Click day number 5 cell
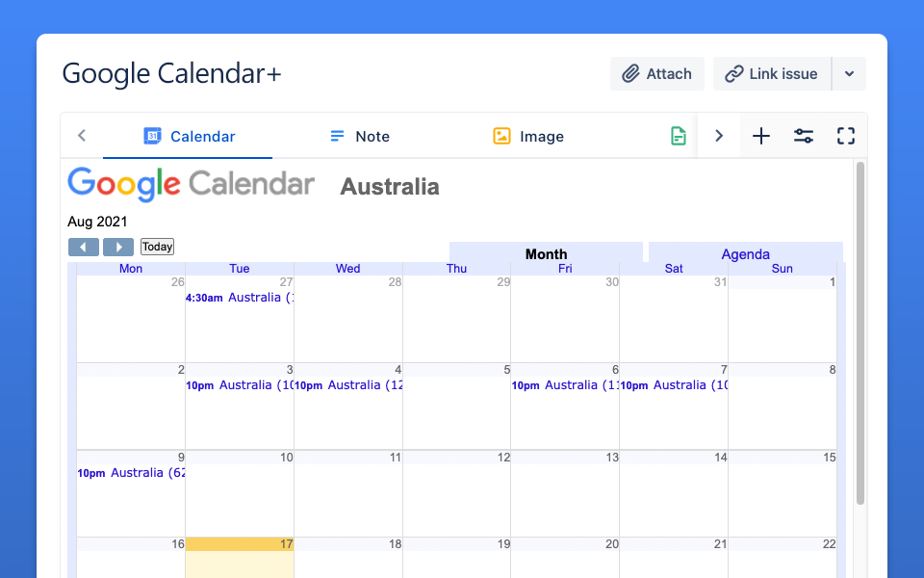The height and width of the screenshot is (578, 924). pos(456,407)
